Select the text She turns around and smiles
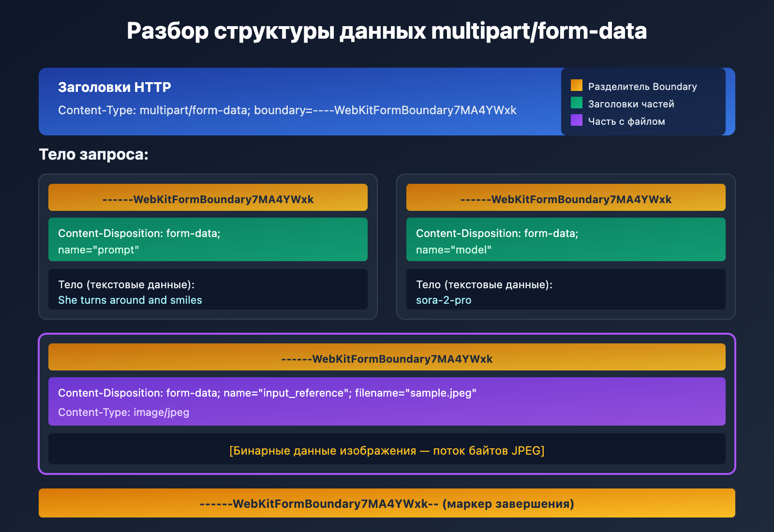This screenshot has height=532, width=774. (130, 300)
